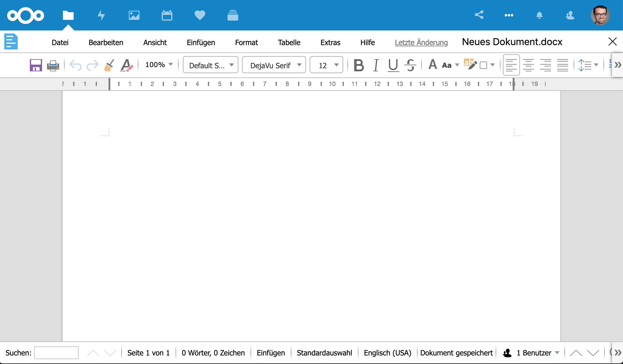Image resolution: width=623 pixels, height=364 pixels.
Task: Click the share icon in header
Action: (x=479, y=15)
